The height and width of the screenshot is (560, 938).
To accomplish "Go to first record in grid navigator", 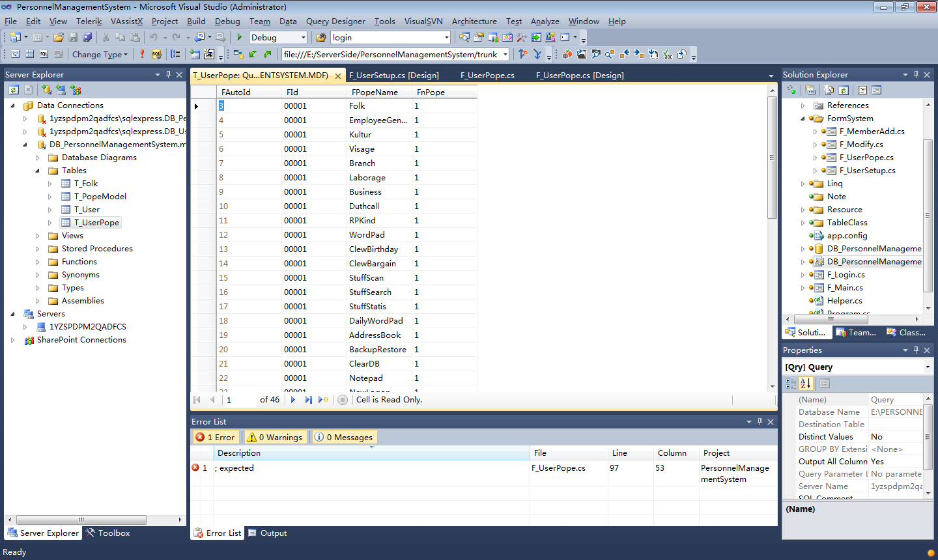I will pos(197,400).
